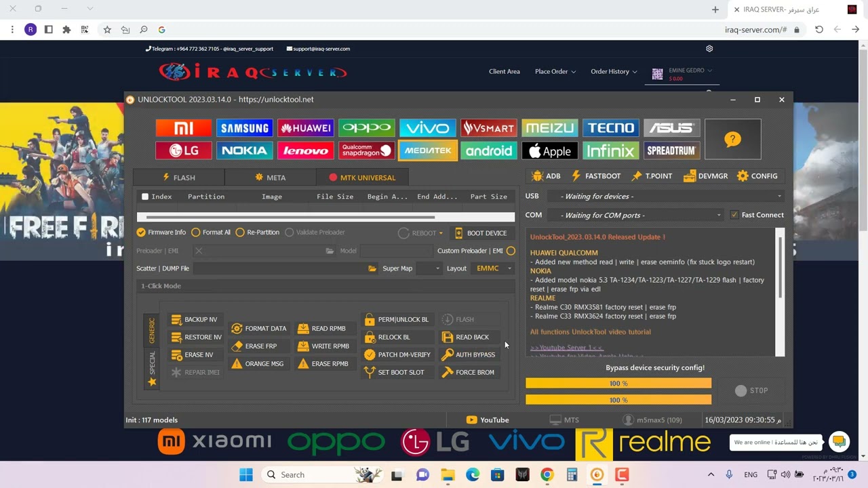Select the Xiaomi MI brand icon

(x=184, y=128)
